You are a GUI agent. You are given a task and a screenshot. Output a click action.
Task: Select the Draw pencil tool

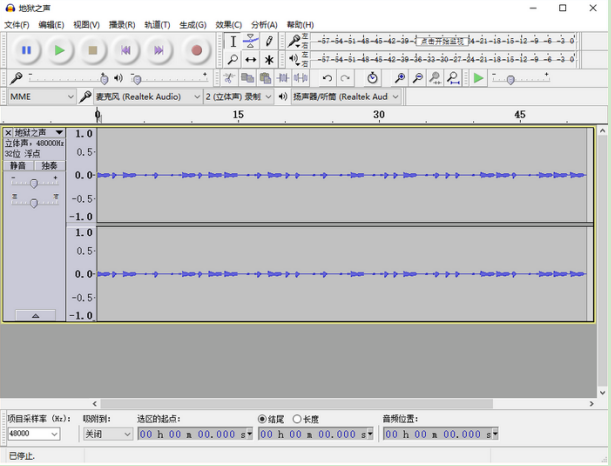[269, 41]
